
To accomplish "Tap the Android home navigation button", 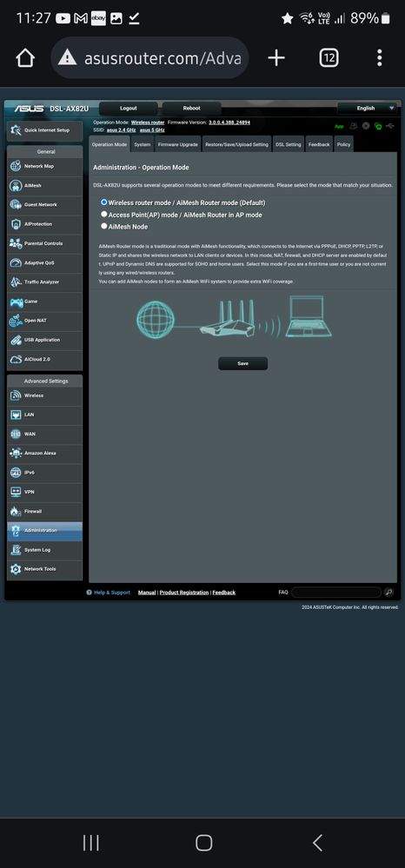I will [204, 843].
